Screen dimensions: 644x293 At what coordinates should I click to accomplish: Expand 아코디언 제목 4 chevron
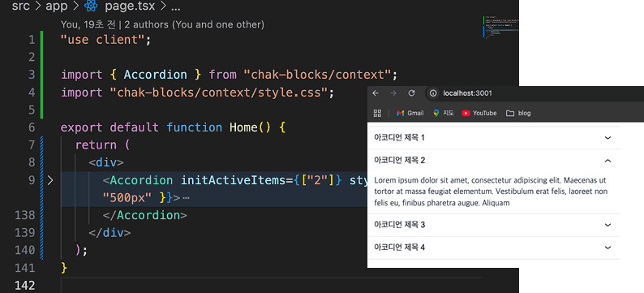pyautogui.click(x=608, y=248)
